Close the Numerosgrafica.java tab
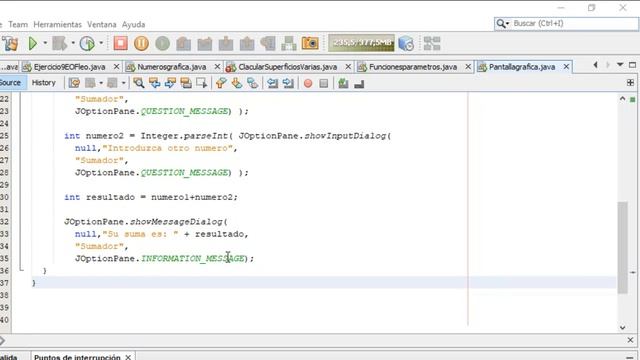Viewport: 640px width, 360px height. tap(217, 67)
